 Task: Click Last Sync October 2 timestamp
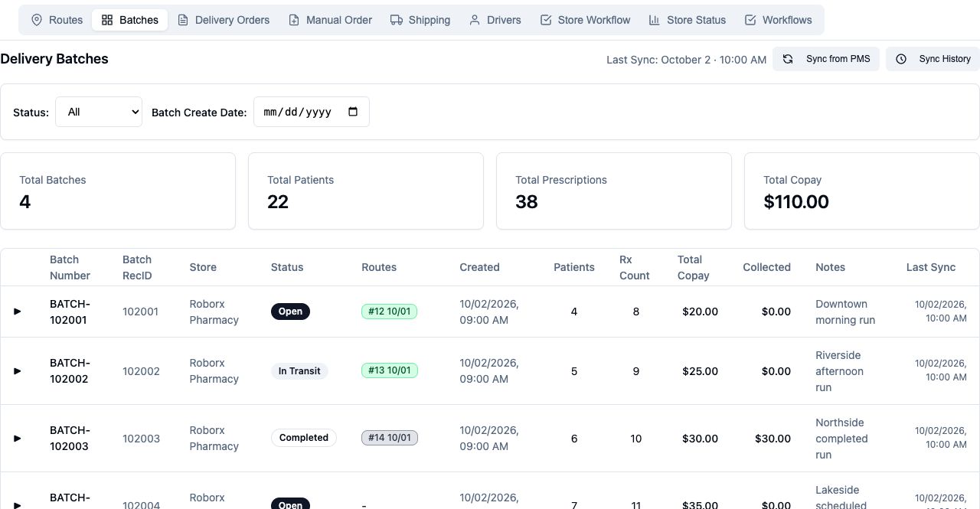(x=686, y=60)
